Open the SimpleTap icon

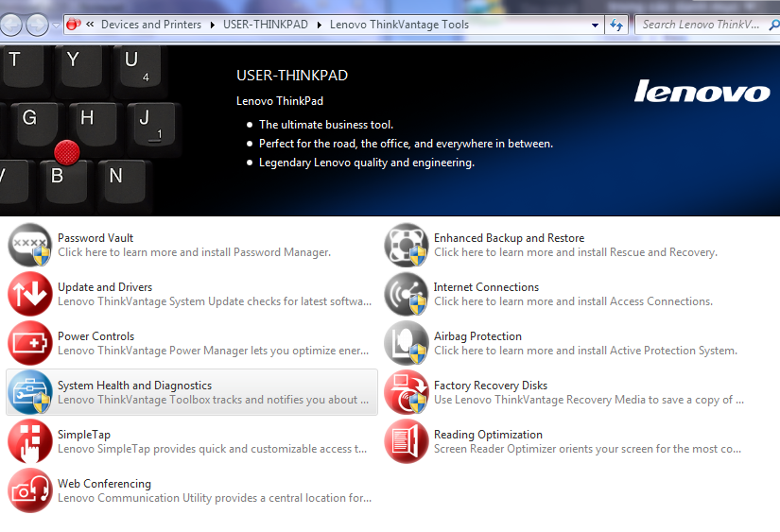30,441
